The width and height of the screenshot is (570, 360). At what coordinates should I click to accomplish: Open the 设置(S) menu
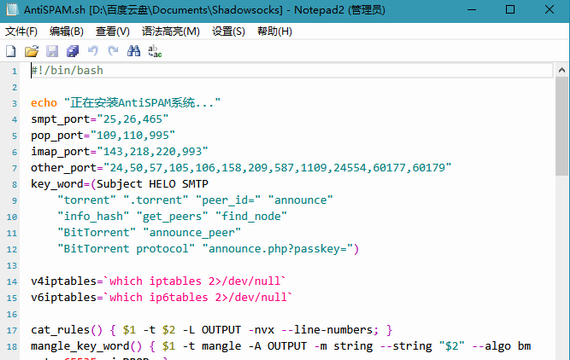coord(229,32)
